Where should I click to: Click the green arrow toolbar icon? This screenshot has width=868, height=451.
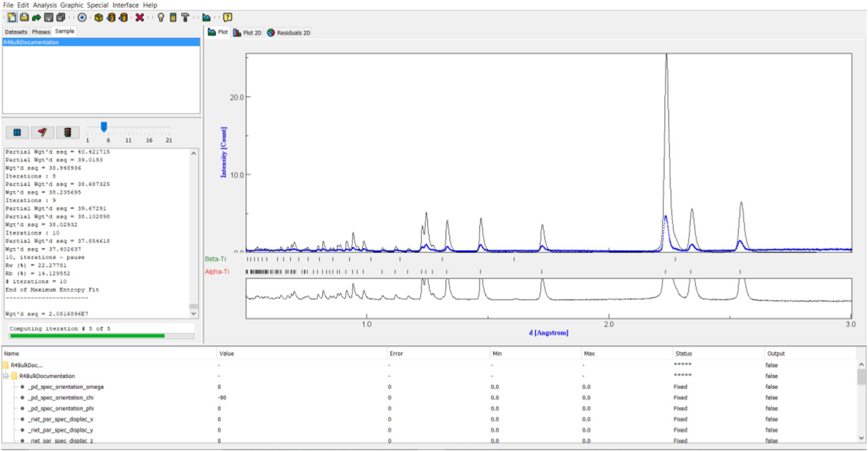36,18
